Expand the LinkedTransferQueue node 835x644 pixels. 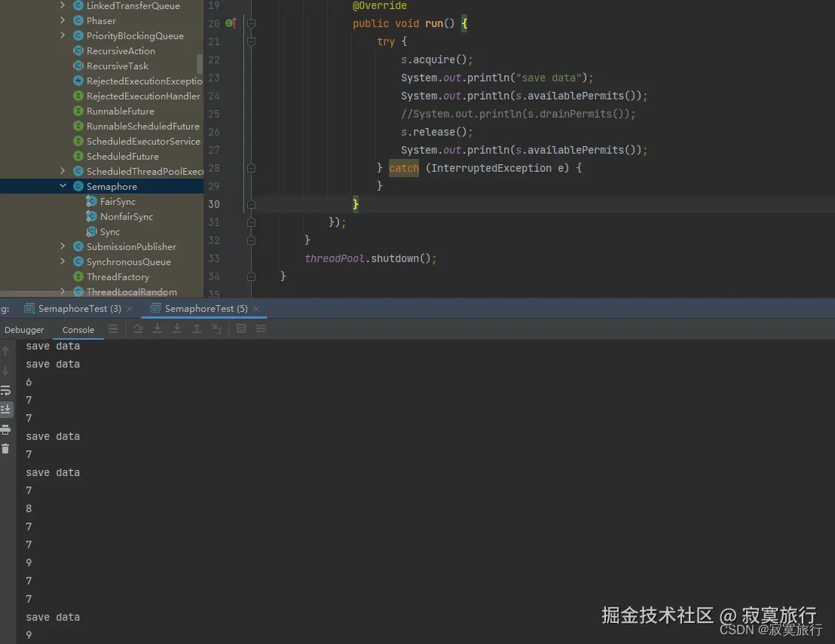63,5
